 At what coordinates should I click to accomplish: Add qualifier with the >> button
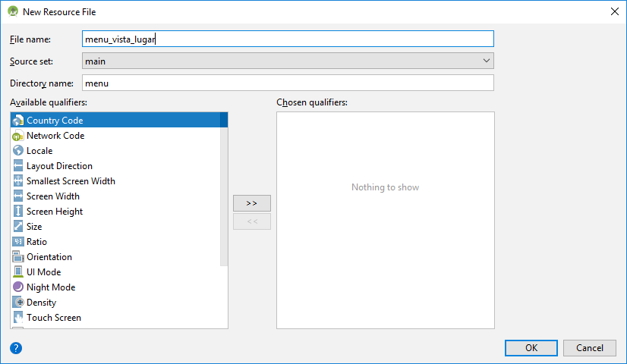(252, 203)
